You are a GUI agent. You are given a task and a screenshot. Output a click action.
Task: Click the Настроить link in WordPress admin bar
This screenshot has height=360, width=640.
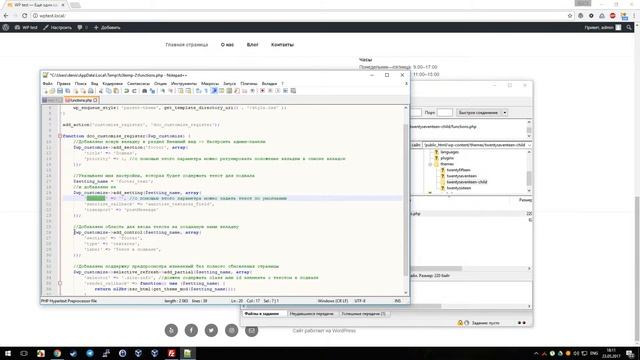pyautogui.click(x=58, y=27)
